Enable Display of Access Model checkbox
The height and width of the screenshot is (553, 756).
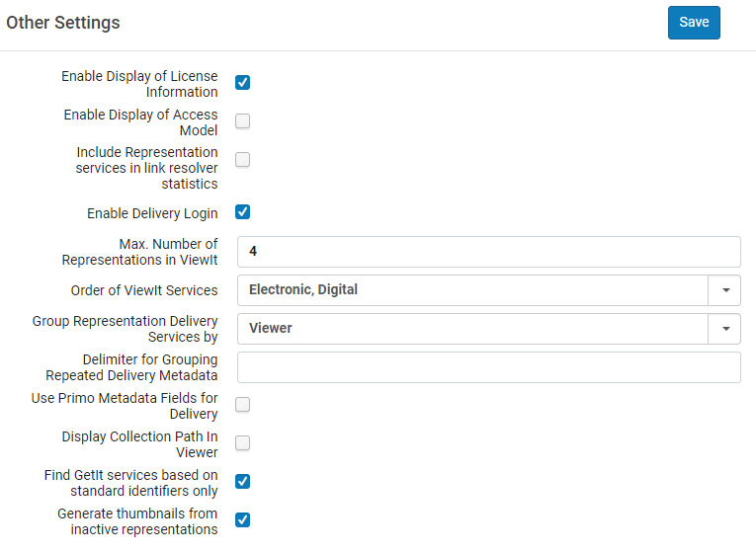point(242,121)
